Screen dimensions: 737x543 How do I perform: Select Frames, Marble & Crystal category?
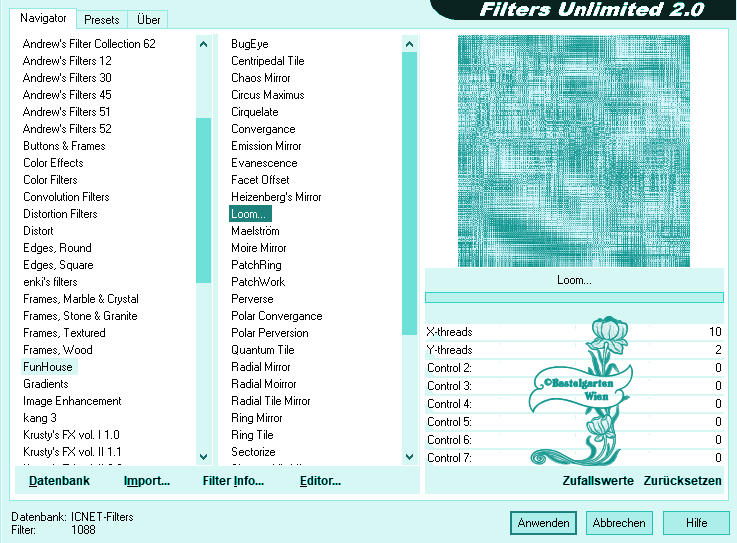click(81, 299)
